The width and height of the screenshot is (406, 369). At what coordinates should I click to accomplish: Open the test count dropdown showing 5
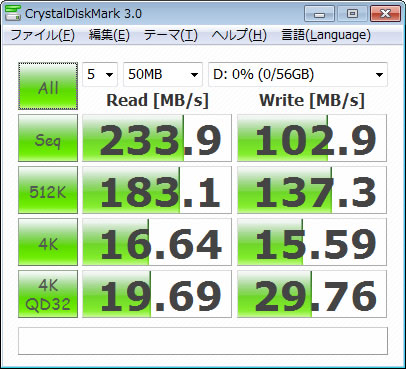[x=100, y=74]
